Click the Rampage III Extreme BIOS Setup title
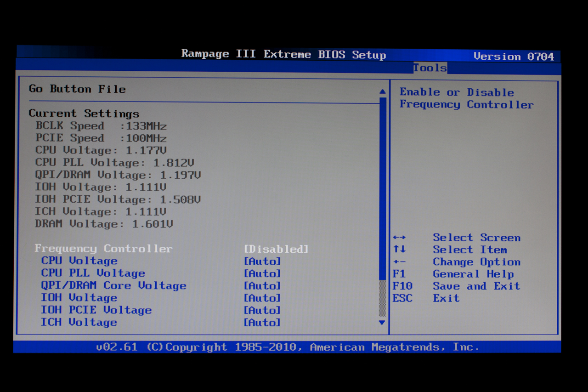Image resolution: width=588 pixels, height=392 pixels. 284,54
